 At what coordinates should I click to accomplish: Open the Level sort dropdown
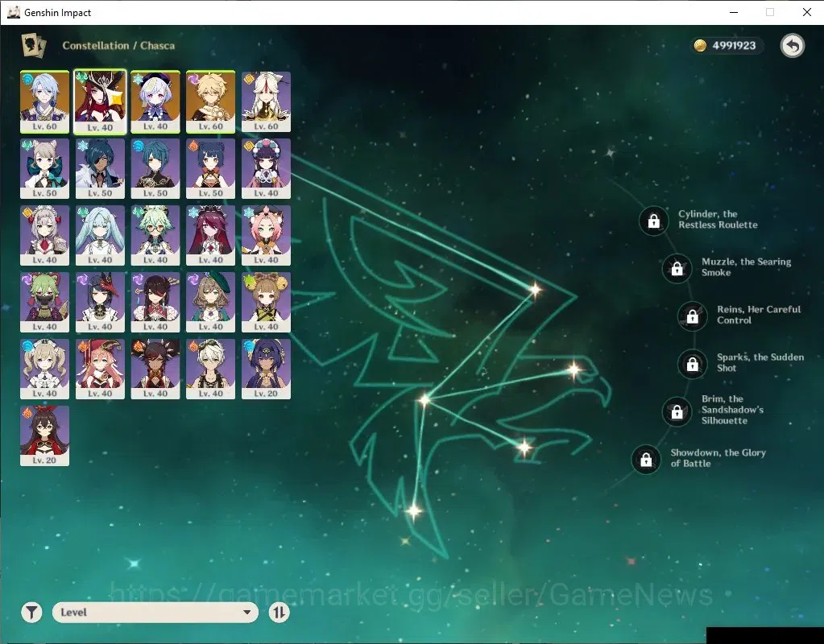(x=155, y=612)
